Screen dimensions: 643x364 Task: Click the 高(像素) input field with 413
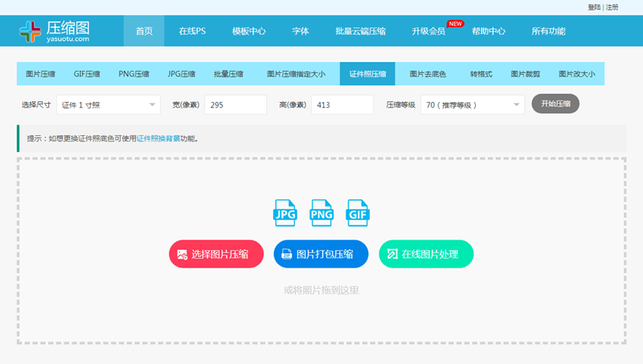click(x=342, y=105)
